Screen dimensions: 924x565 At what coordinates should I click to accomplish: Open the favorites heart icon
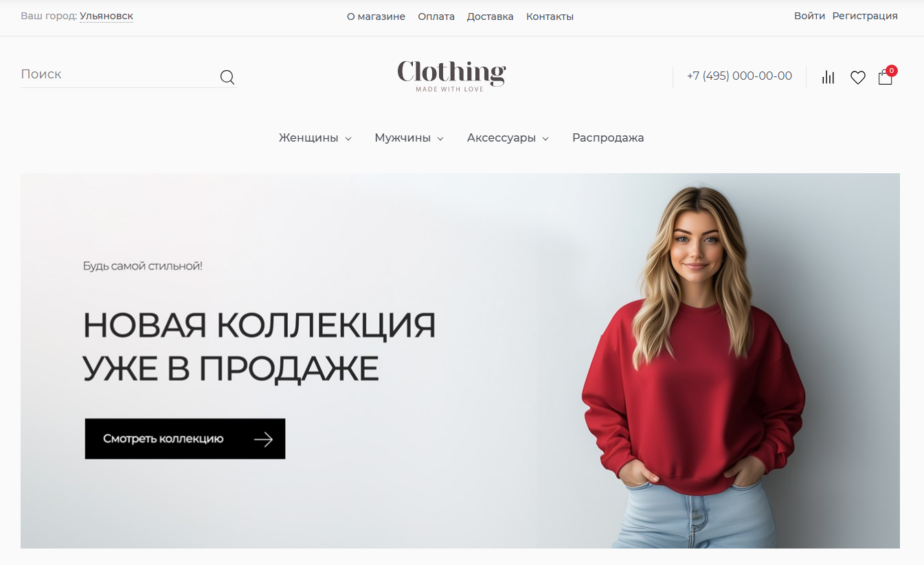[858, 78]
